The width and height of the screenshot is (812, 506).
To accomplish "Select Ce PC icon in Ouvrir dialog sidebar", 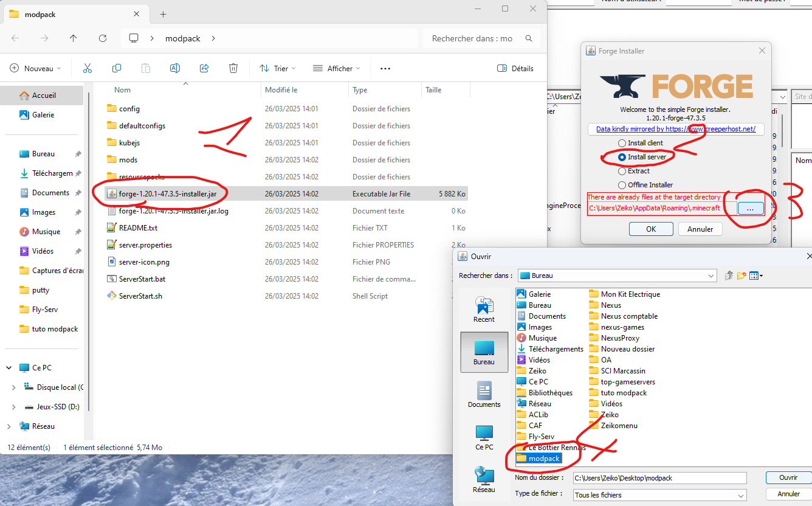I will pos(484,437).
